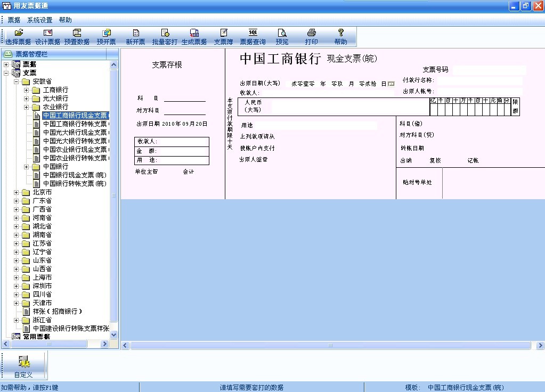
Task: Open the date picker beside 出票日期(大写)
Action: (x=391, y=84)
